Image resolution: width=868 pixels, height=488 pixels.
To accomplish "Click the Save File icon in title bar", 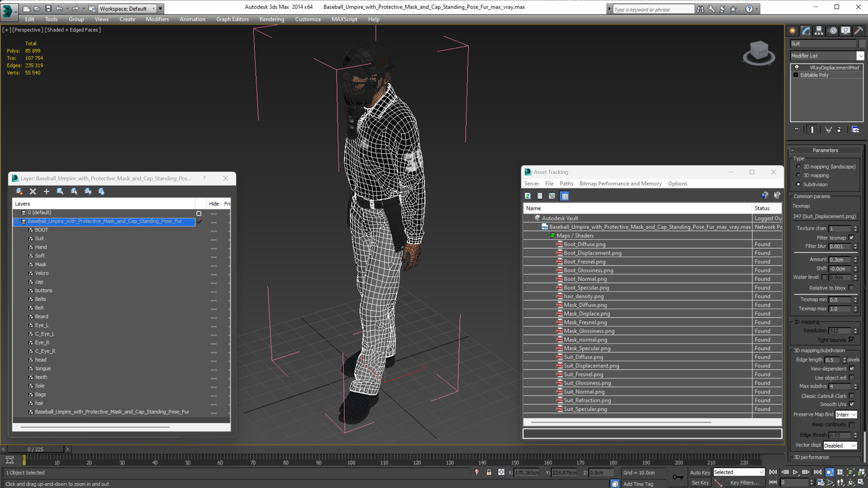I will [x=48, y=9].
